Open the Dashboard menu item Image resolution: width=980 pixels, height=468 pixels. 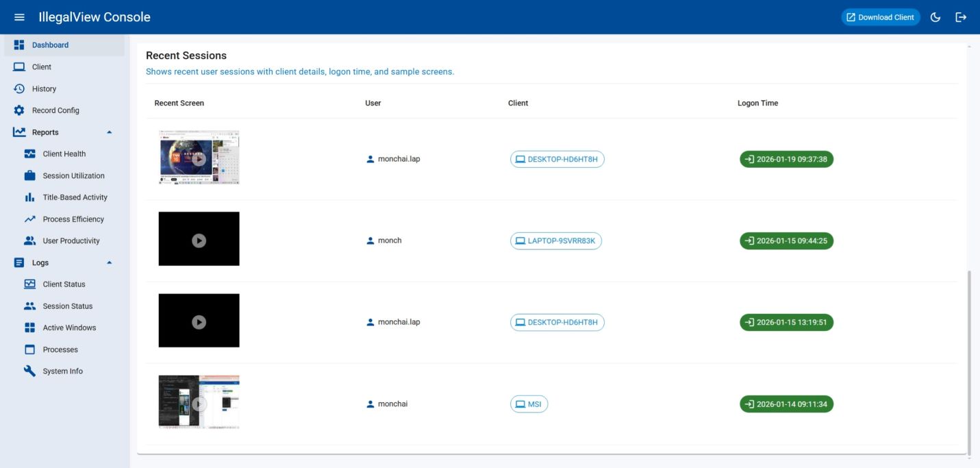click(50, 45)
